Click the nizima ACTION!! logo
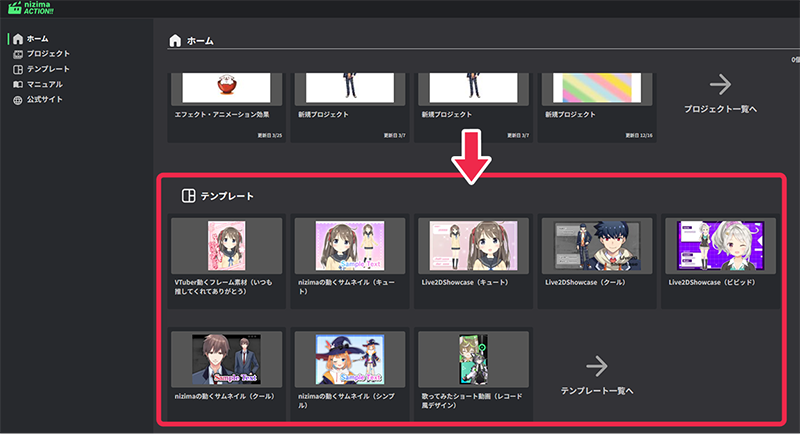800x434 pixels. (x=31, y=8)
